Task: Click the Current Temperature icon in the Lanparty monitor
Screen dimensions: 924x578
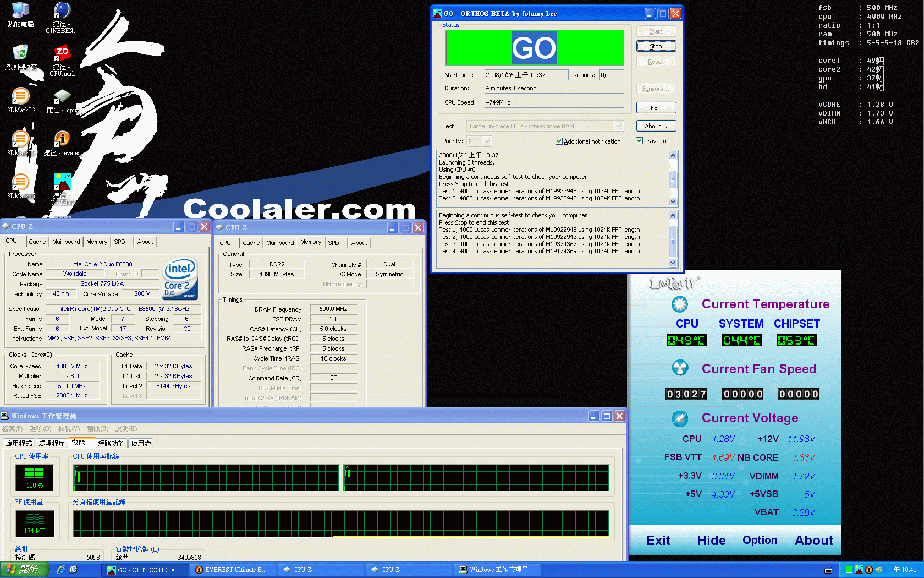Action: coord(680,304)
